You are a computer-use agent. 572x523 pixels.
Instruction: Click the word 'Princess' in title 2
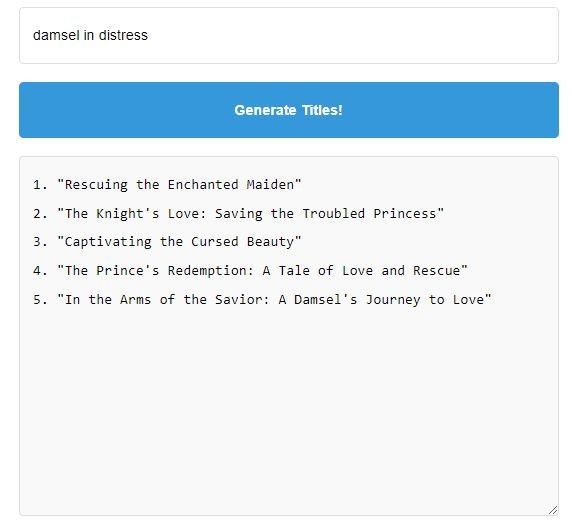pos(405,213)
